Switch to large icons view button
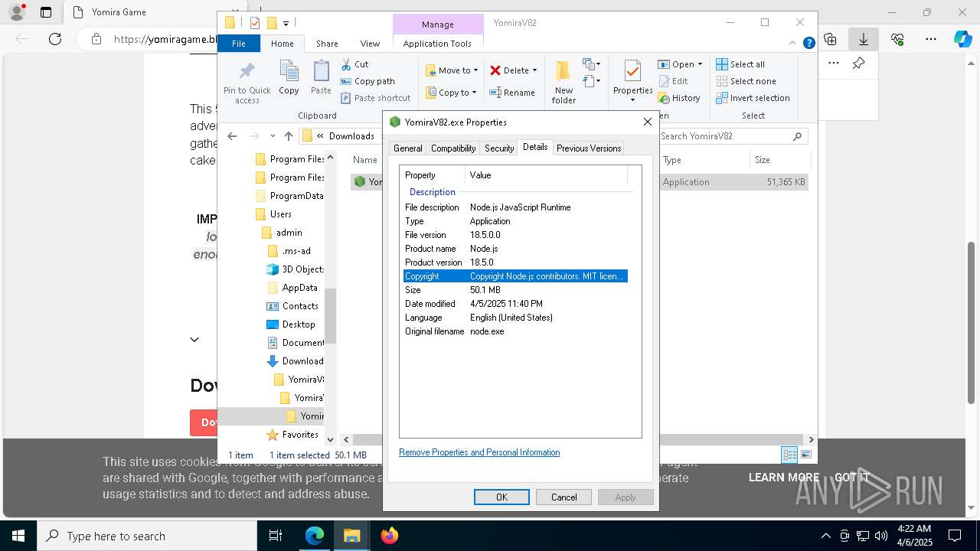 (805, 455)
